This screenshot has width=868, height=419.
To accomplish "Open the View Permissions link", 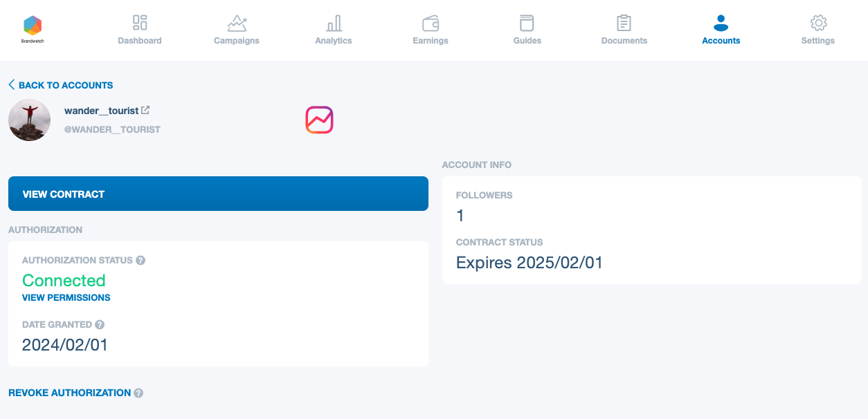I will coord(66,298).
